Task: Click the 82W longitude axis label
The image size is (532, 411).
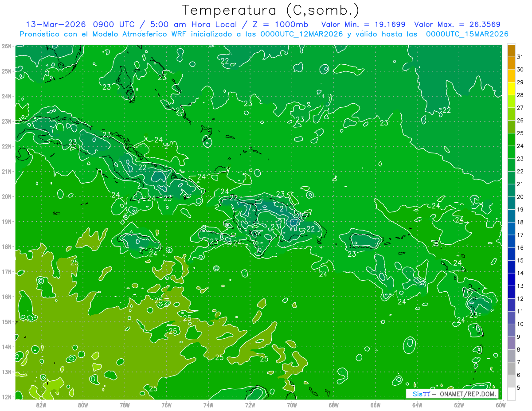Action: click(x=41, y=405)
